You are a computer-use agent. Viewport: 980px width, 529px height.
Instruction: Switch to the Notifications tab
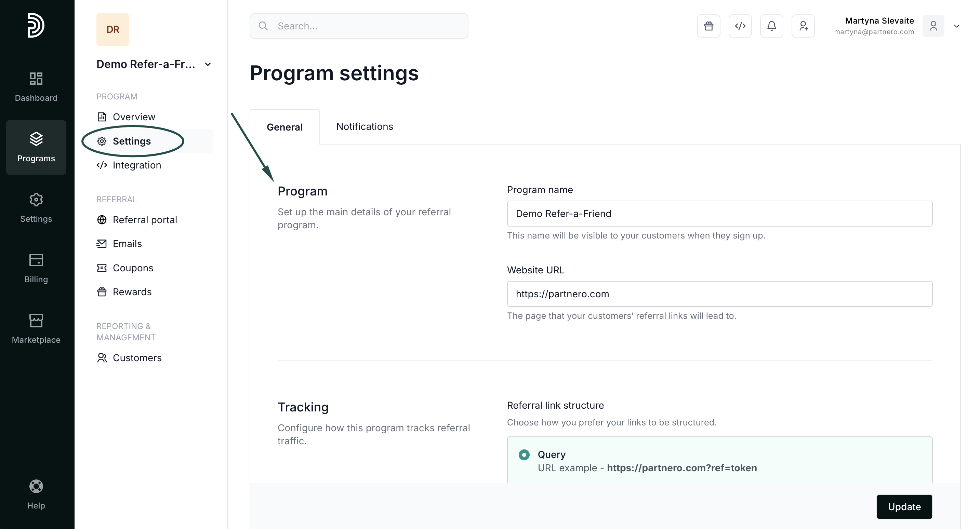click(x=365, y=126)
